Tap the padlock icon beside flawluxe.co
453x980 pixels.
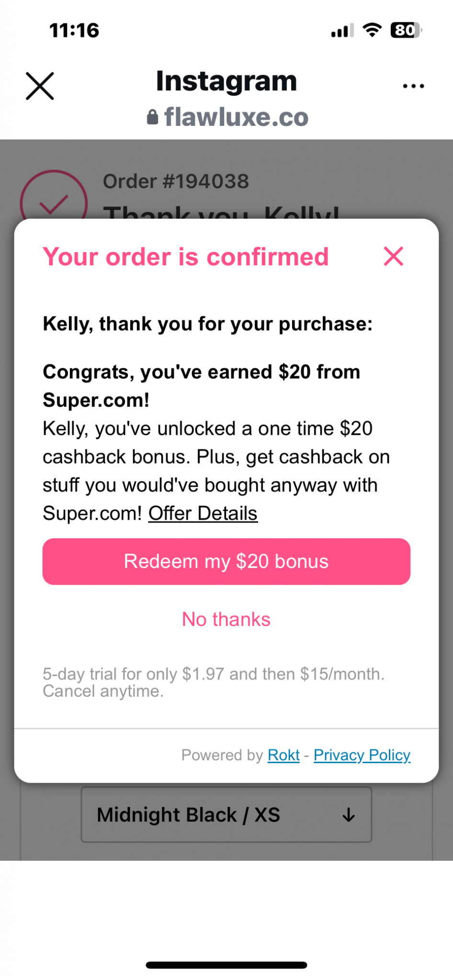point(152,117)
